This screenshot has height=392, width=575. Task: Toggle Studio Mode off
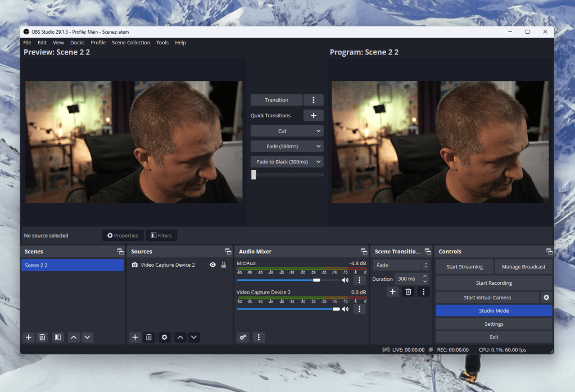click(x=494, y=311)
